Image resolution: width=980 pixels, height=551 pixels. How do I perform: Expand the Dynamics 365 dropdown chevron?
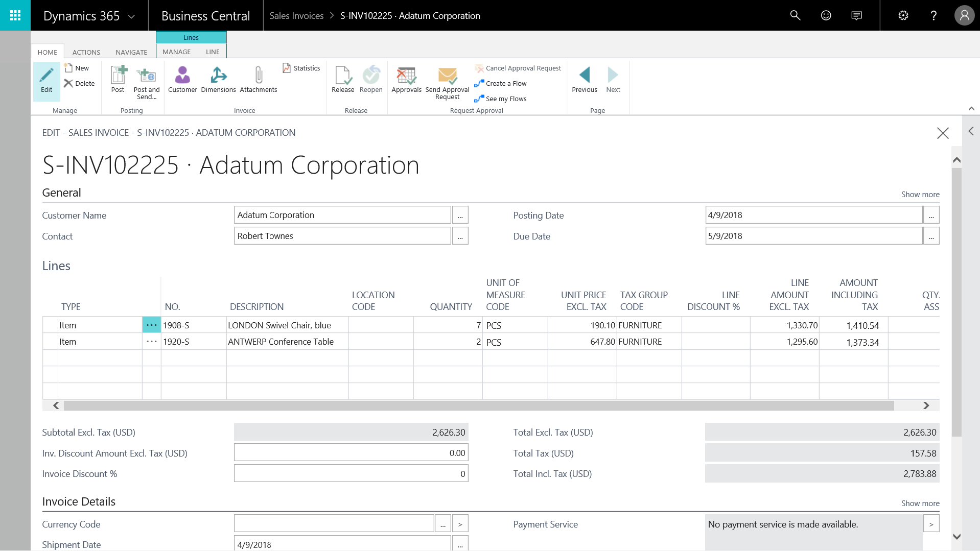click(131, 16)
